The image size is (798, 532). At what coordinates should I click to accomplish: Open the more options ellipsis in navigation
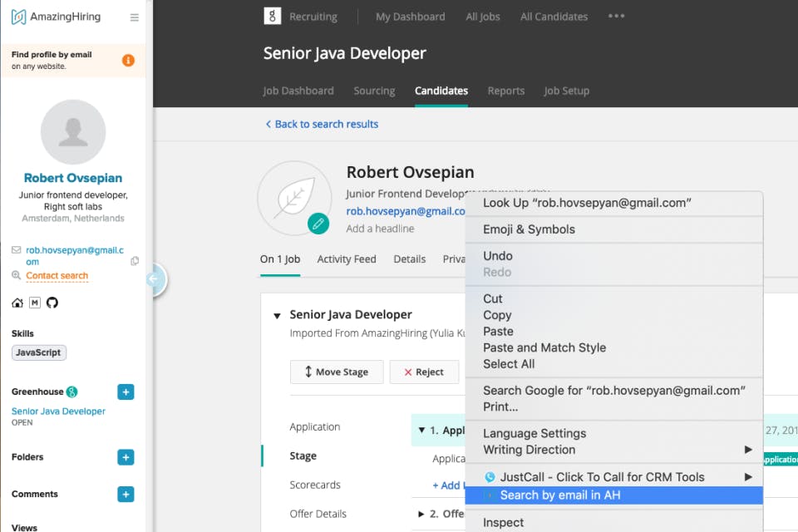click(x=616, y=16)
